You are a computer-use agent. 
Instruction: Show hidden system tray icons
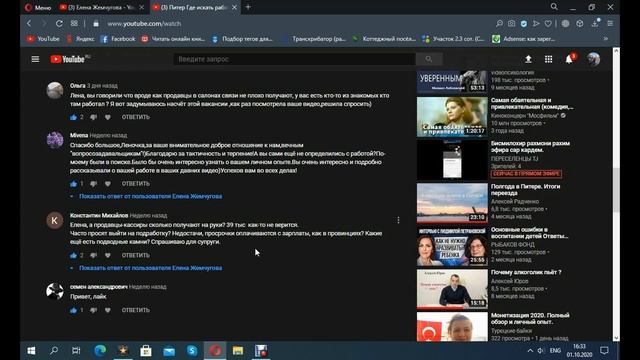[530, 351]
